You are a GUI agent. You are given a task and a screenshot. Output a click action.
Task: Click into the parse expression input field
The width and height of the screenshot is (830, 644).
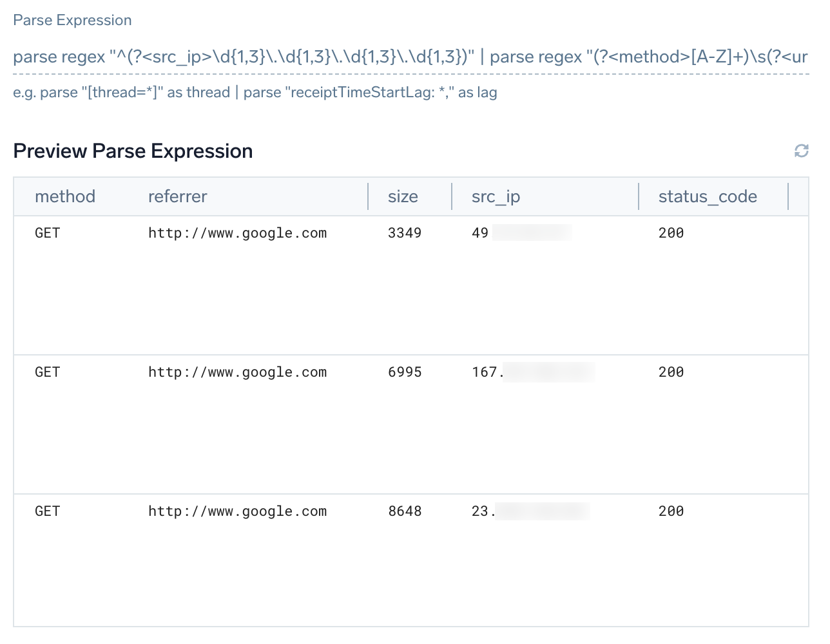(410, 57)
